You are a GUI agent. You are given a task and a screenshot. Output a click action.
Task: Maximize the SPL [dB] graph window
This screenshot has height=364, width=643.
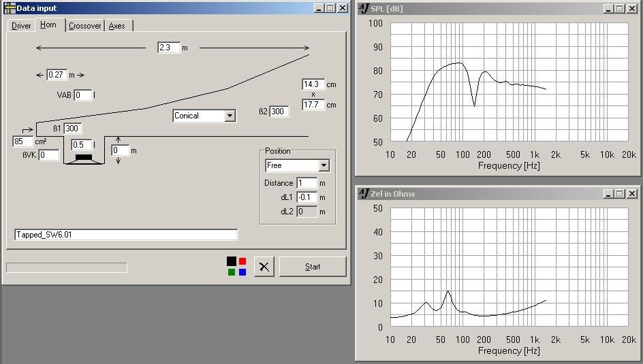tap(619, 8)
